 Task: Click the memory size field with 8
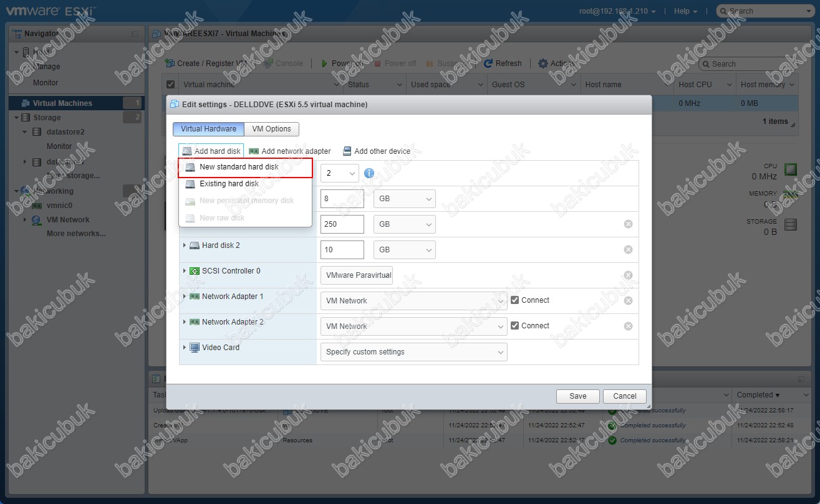tap(342, 199)
